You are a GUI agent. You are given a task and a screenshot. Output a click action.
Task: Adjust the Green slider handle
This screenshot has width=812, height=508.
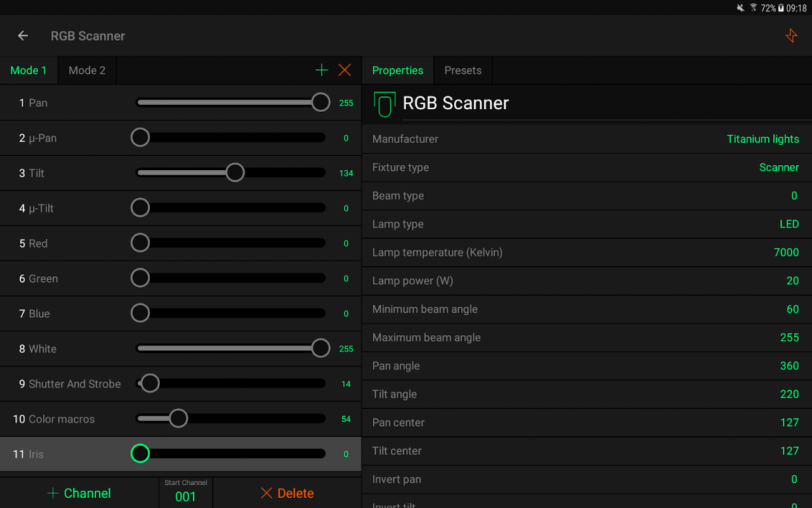(x=140, y=277)
